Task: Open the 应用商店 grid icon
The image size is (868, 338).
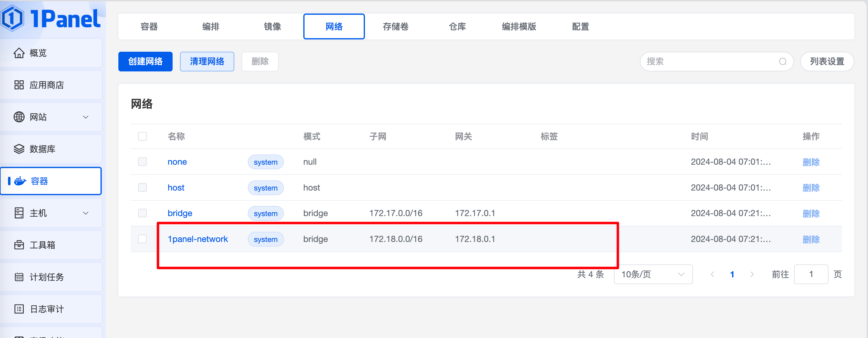Action: (19, 85)
